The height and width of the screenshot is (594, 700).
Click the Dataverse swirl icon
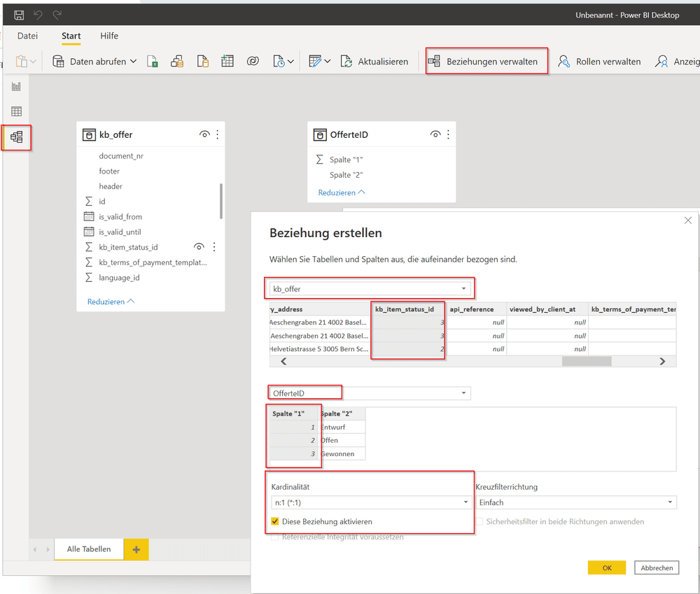pos(253,61)
